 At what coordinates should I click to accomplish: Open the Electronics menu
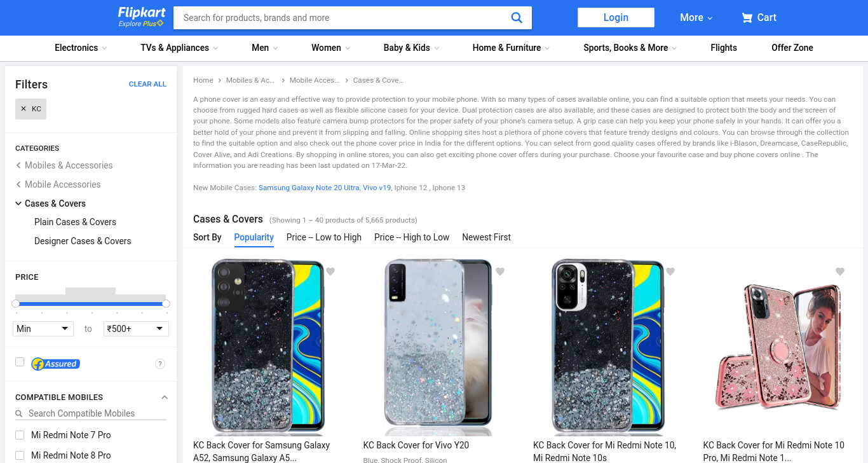point(81,48)
